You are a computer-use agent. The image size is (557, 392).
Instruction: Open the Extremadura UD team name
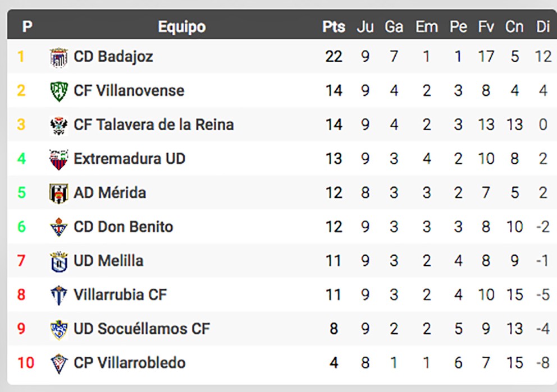pyautogui.click(x=129, y=159)
